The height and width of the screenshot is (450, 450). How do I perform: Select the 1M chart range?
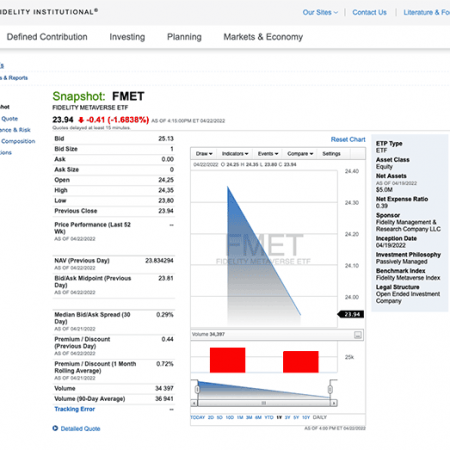pos(240,417)
